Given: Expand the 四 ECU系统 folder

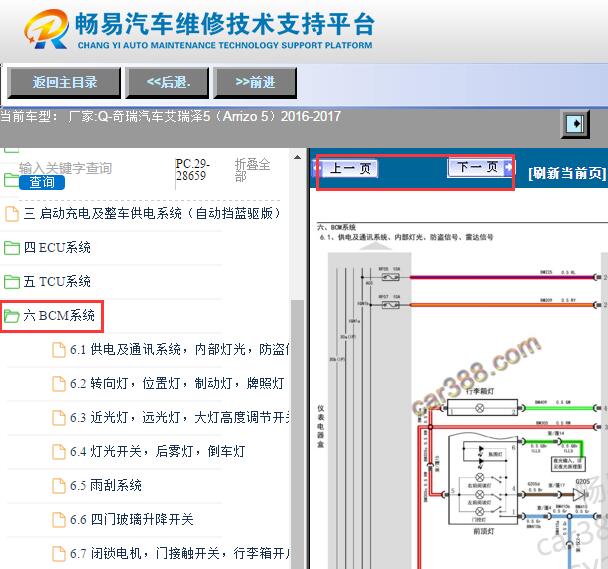Looking at the screenshot, I should click(57, 247).
